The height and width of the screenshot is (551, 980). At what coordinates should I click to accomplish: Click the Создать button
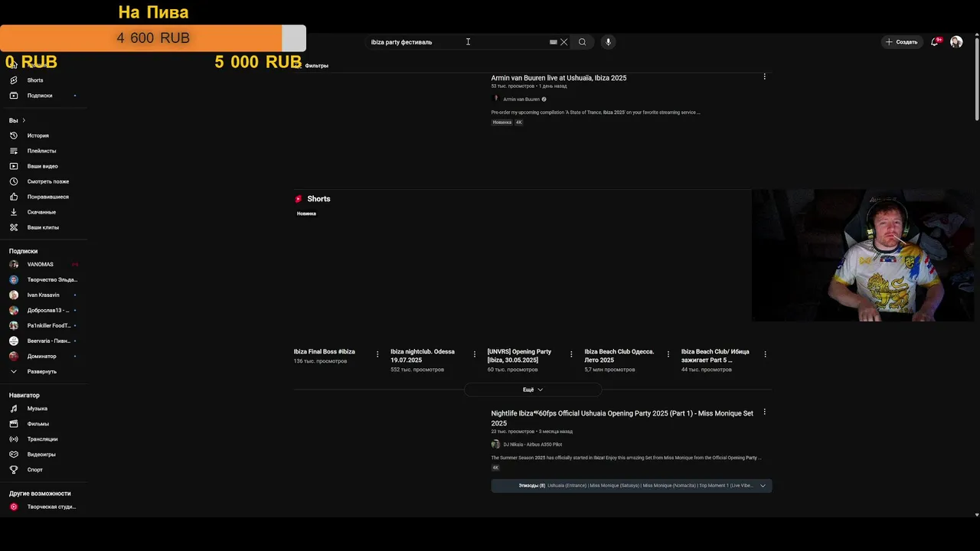coord(901,42)
